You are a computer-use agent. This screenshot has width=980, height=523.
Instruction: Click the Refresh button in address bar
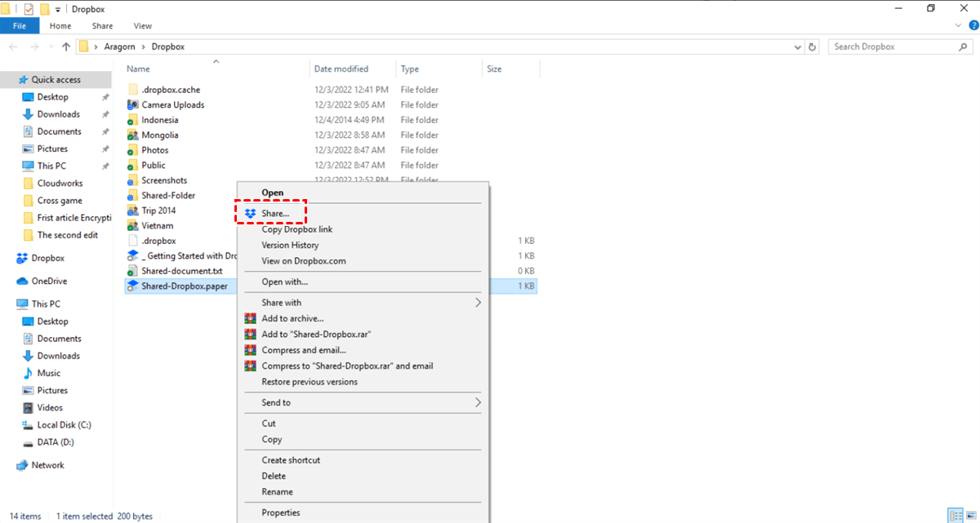[x=812, y=47]
